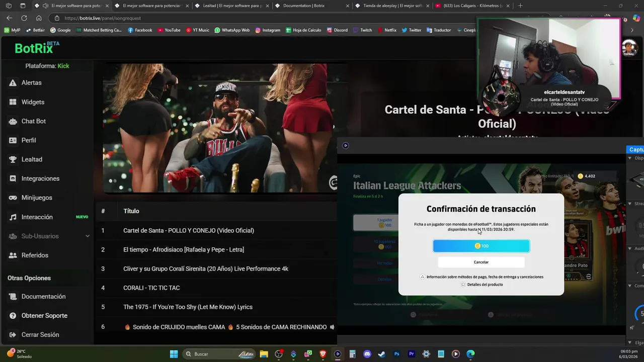
Task: Click the Lealtad trophy icon
Action: [x=13, y=159]
